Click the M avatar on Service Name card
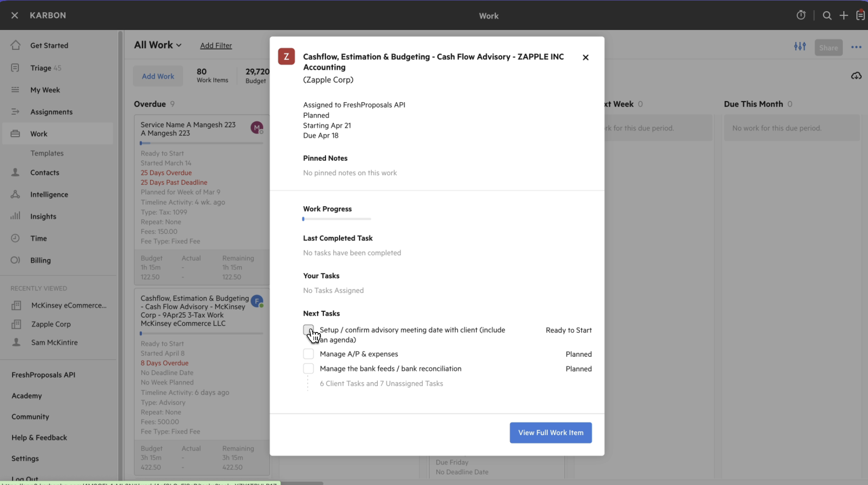Screen dimensions: 868x485 tap(257, 128)
